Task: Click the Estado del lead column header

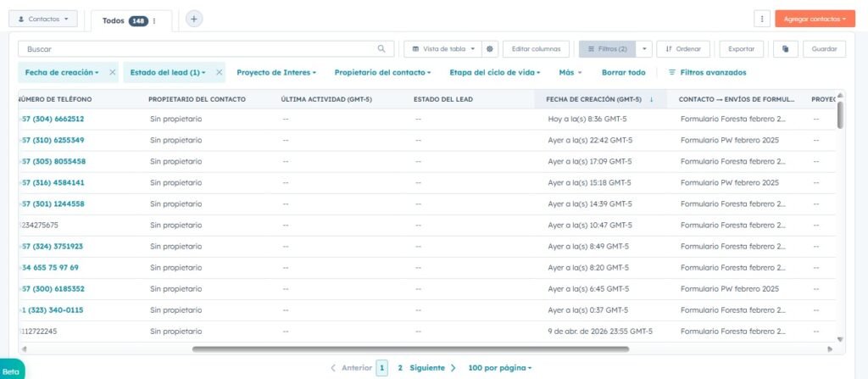Action: [443, 99]
